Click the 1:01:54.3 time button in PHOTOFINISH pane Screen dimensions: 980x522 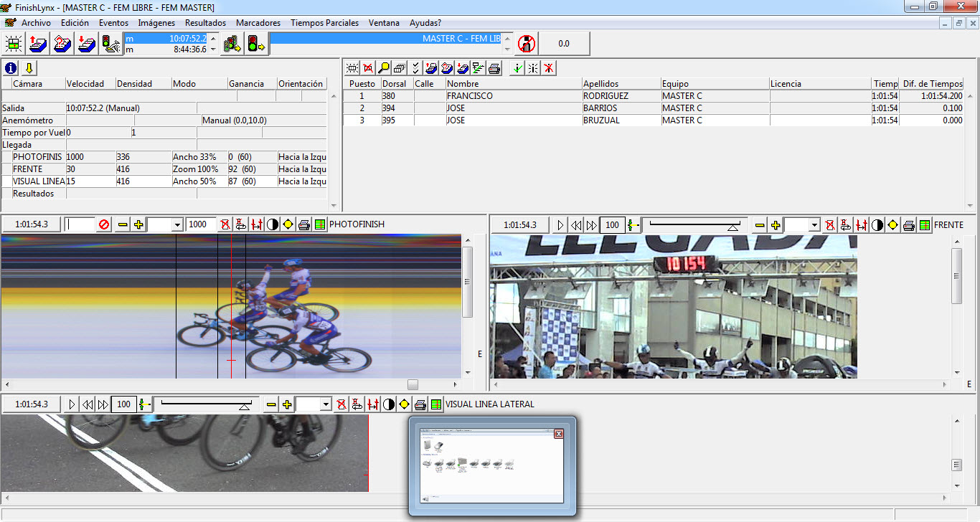[x=31, y=224]
